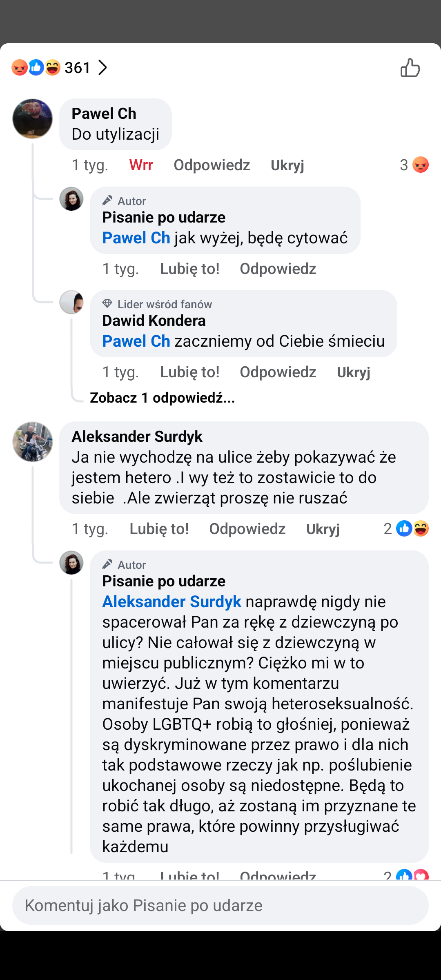Expand 'Zobacz 1 odpowiedź...' replies

[162, 398]
